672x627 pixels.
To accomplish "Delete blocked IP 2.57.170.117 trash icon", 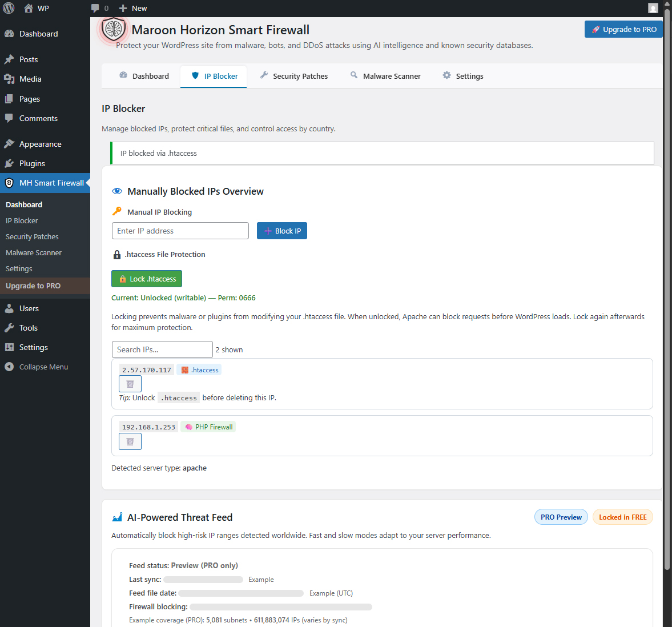I will (130, 384).
